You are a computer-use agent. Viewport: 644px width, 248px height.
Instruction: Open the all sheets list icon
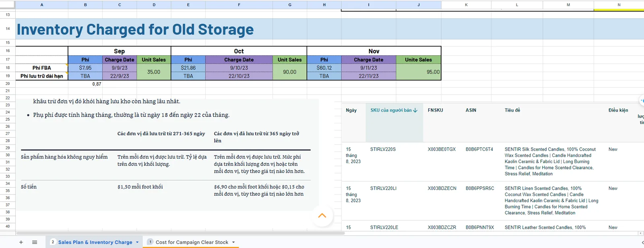(35, 242)
